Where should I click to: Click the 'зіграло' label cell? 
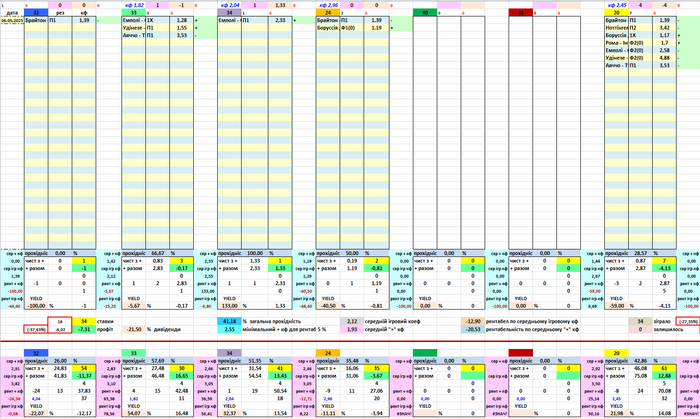pos(664,321)
